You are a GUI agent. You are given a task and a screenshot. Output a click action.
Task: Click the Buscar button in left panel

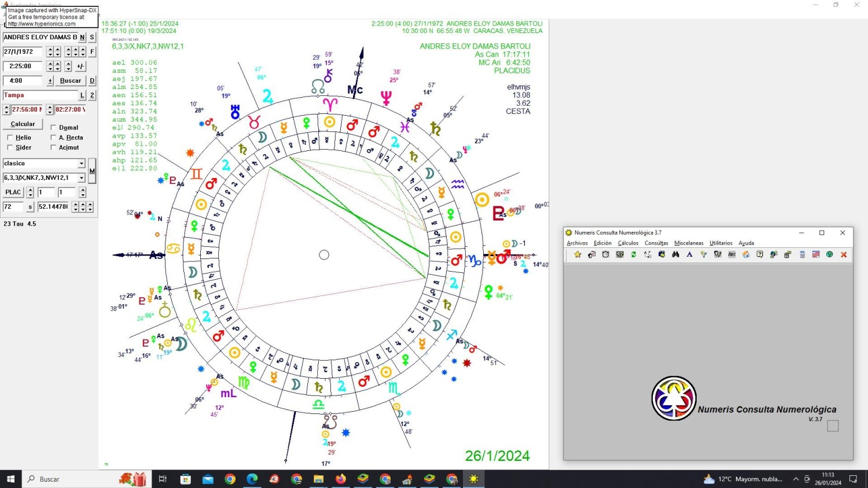pos(71,81)
